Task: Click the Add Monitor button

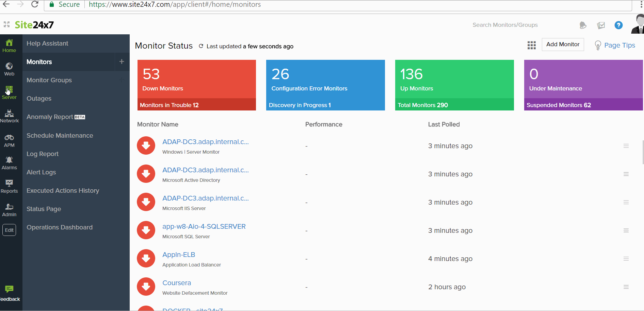Action: pos(563,45)
